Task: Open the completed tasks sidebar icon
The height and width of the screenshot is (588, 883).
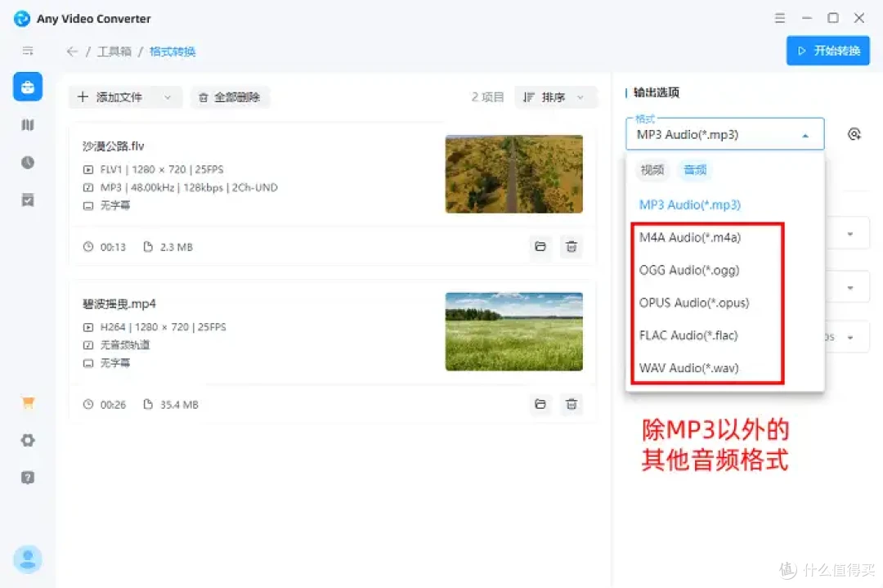Action: click(28, 200)
